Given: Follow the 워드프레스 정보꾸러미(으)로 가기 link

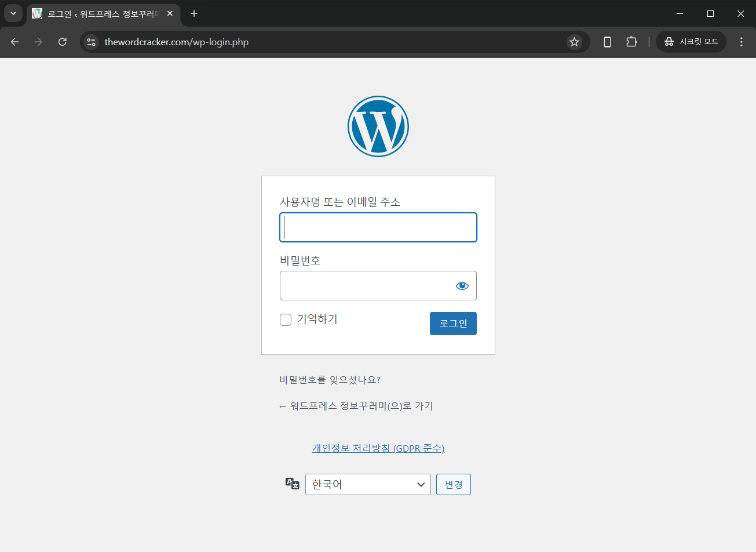Looking at the screenshot, I should click(x=356, y=406).
